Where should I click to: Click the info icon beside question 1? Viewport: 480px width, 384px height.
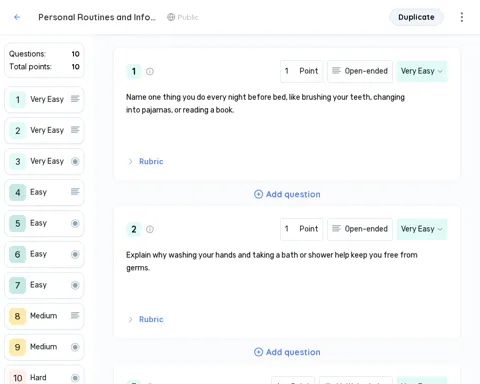(x=150, y=72)
